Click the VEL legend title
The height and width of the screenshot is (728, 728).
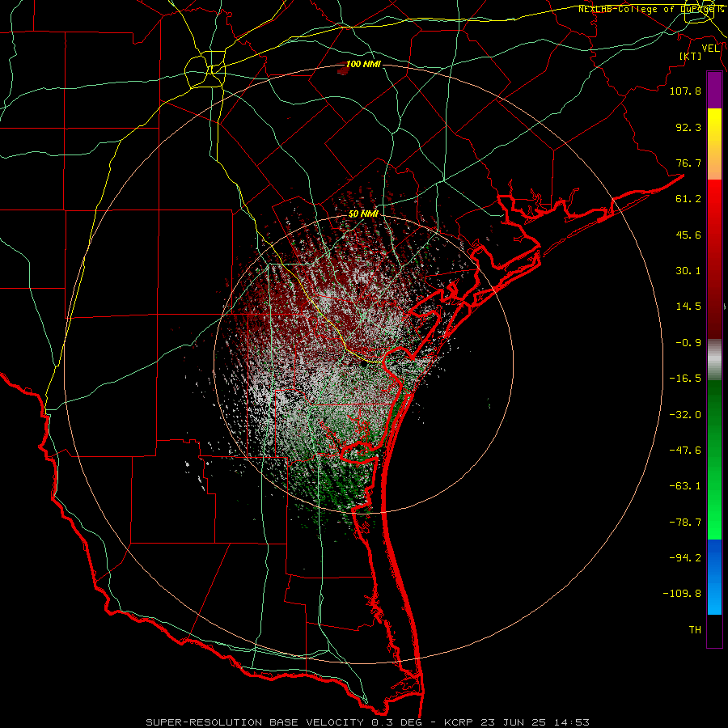(710, 49)
